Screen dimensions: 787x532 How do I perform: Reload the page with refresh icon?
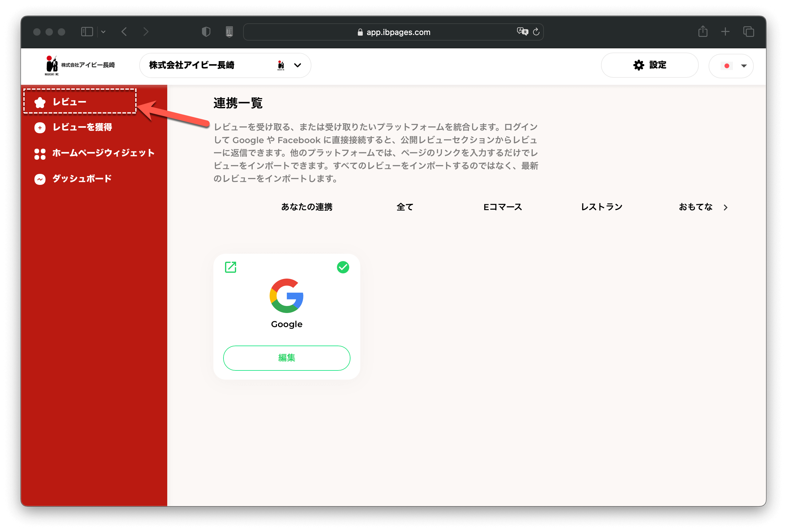(536, 32)
